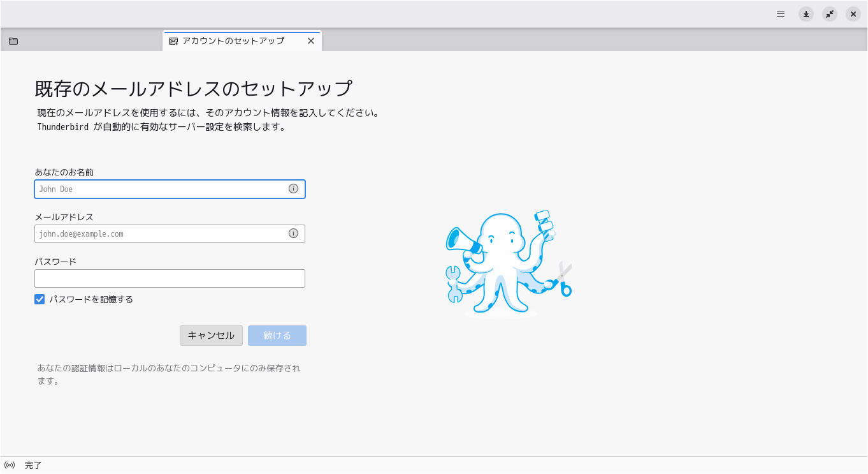The width and height of the screenshot is (868, 474).
Task: Close the Thunderbird window
Action: [853, 14]
